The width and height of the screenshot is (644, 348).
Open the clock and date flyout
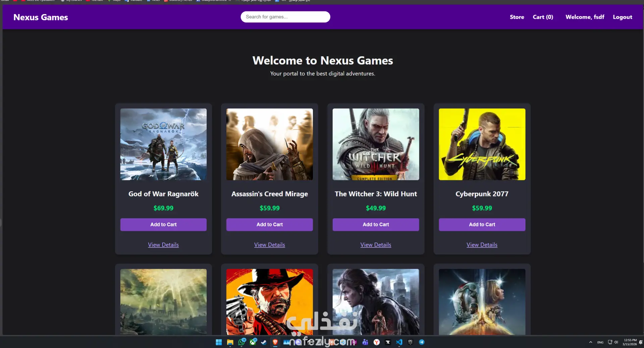630,342
